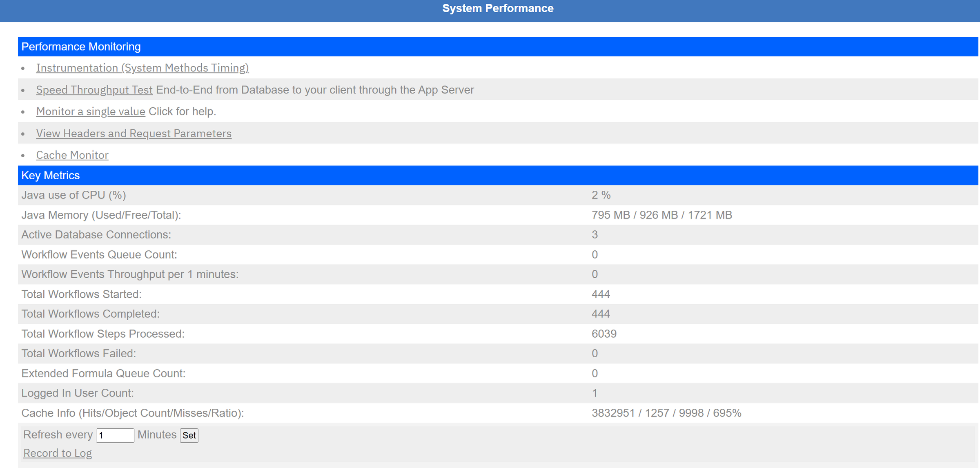Select Workflow Events Throughput per 1 minutes label
The width and height of the screenshot is (980, 468).
130,274
